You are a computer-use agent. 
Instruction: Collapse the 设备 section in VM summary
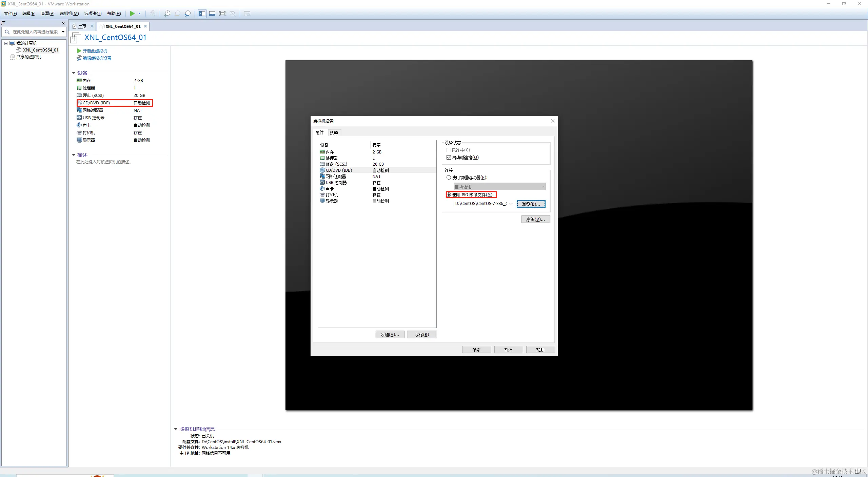74,73
